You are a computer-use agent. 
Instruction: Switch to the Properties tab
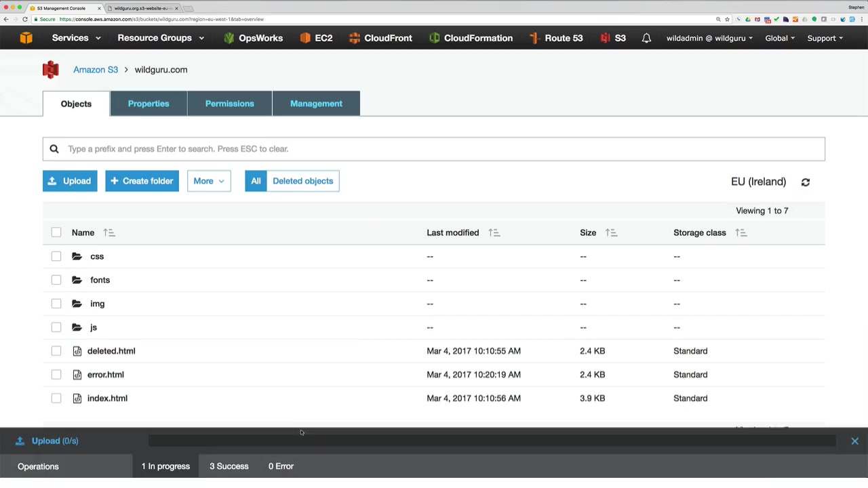click(149, 104)
